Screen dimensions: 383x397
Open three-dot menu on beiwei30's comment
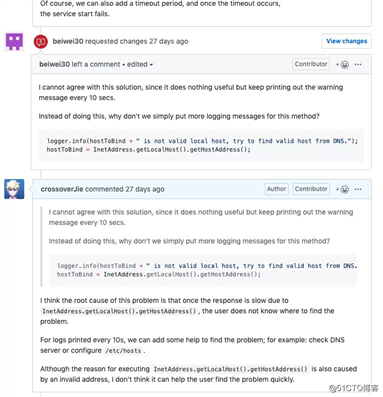click(358, 64)
